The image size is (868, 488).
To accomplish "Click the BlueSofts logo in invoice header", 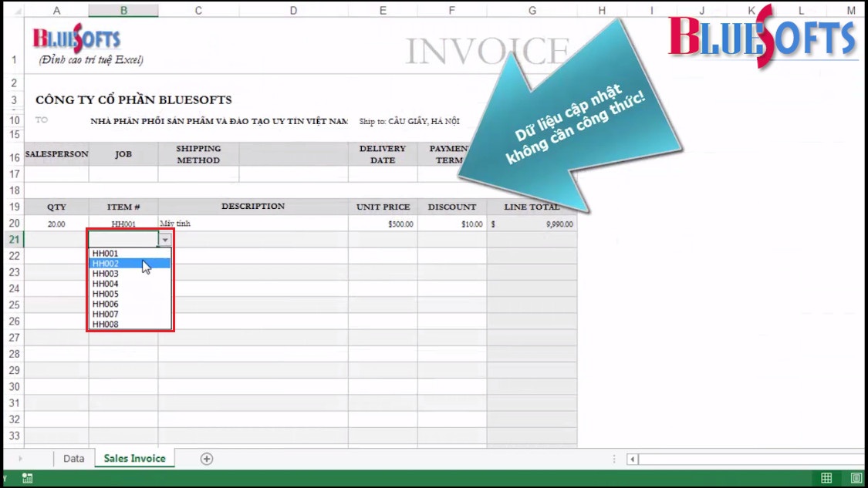I will 76,39.
